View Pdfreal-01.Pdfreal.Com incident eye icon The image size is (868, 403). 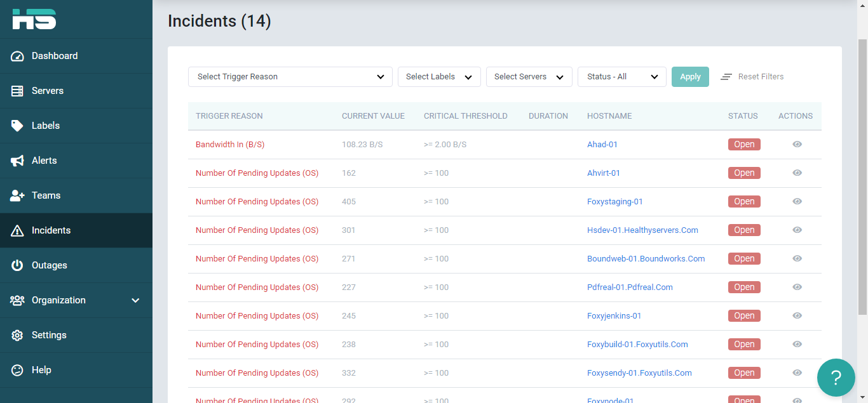797,287
